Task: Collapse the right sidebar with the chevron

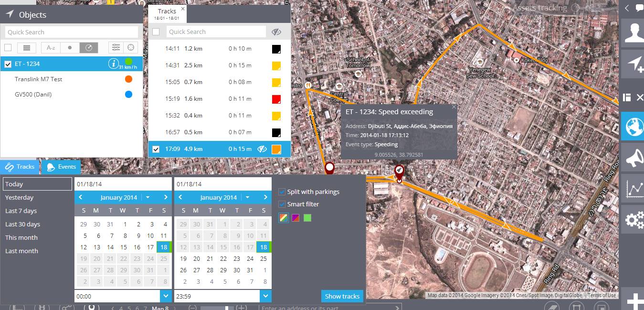Action: point(627,8)
